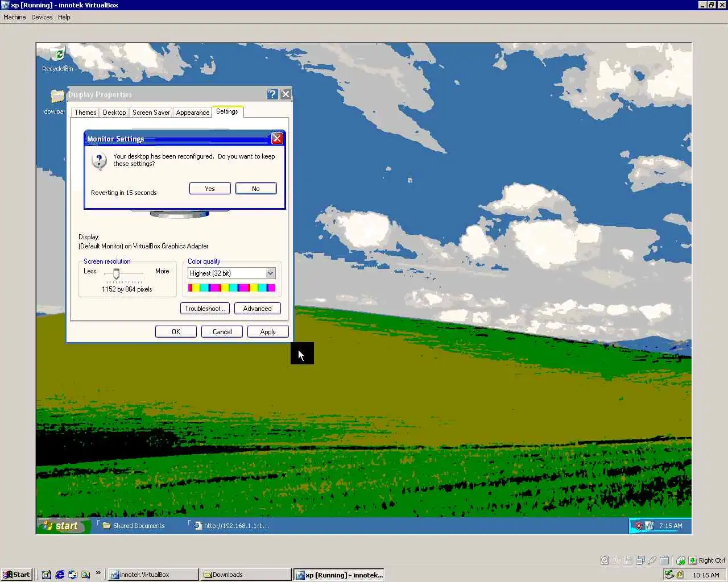Open the host Windows Start button
Screen dimensions: 728x582
[16, 575]
